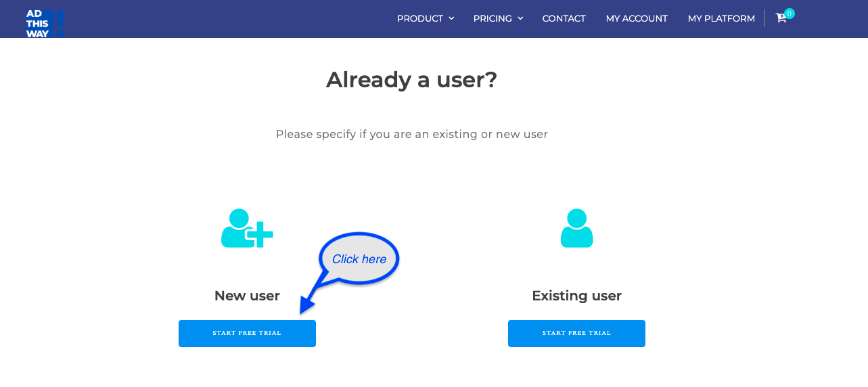Open MY PLATFORM from the navigation
This screenshot has width=868, height=387.
click(721, 18)
